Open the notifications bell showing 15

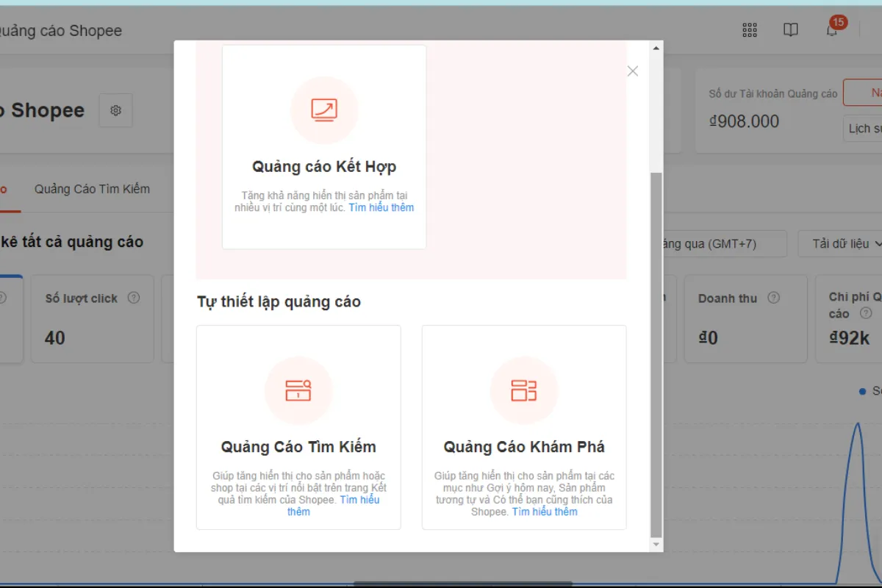coord(832,30)
